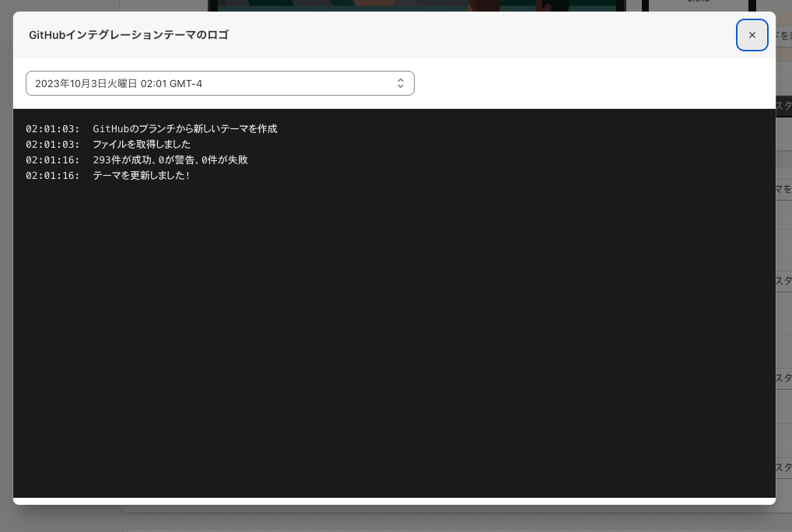Screen dimensions: 792x532
Task: Close the GitHub integration theme log dialog
Action: tap(752, 35)
